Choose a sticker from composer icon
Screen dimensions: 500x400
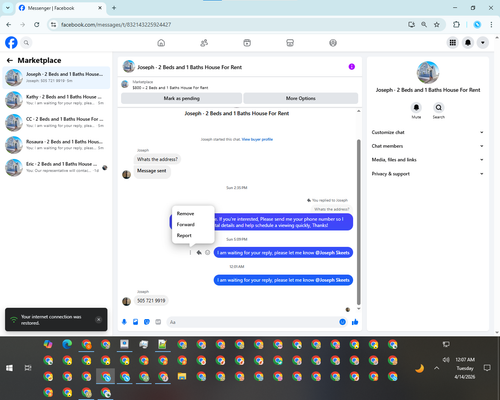click(x=147, y=322)
